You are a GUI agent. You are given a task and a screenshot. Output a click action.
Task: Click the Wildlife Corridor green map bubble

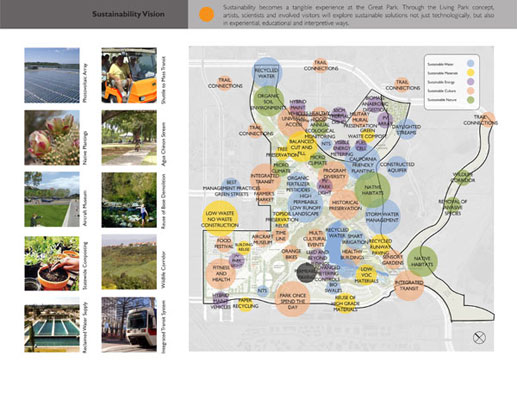tap(463, 177)
